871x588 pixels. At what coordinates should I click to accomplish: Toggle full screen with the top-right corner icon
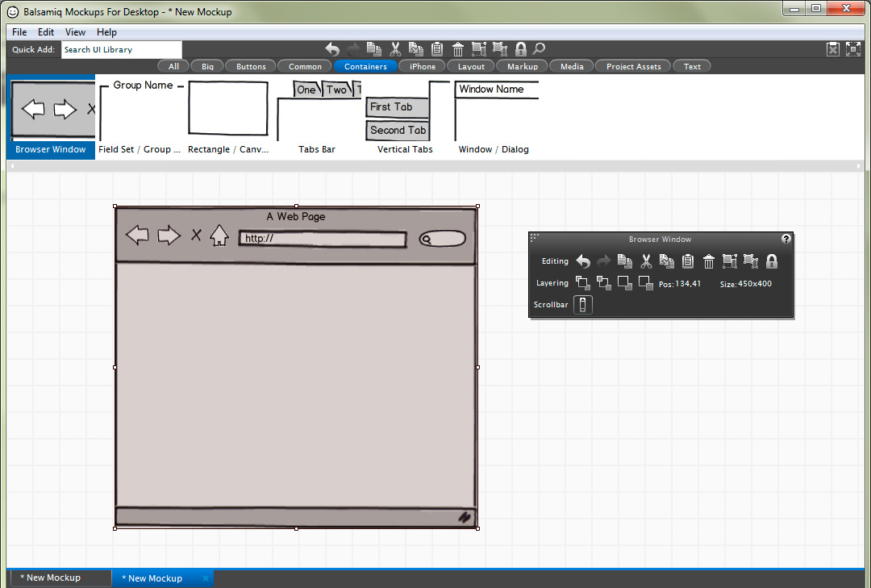853,49
